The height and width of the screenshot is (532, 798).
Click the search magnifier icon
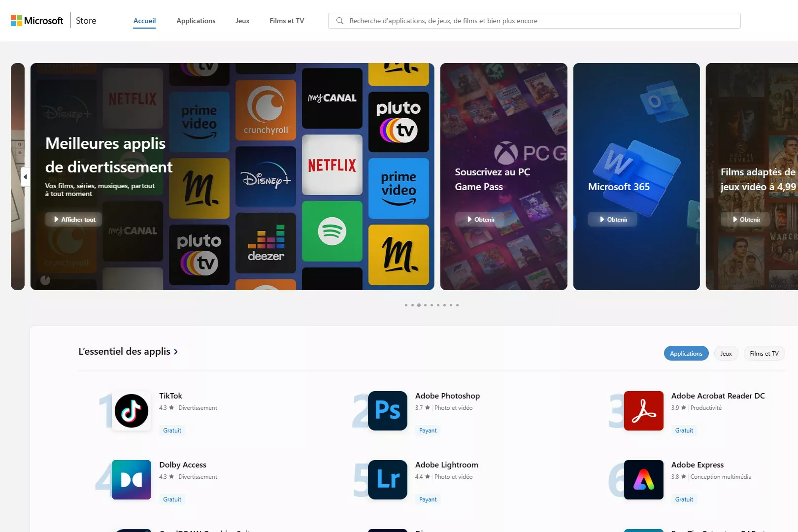340,21
